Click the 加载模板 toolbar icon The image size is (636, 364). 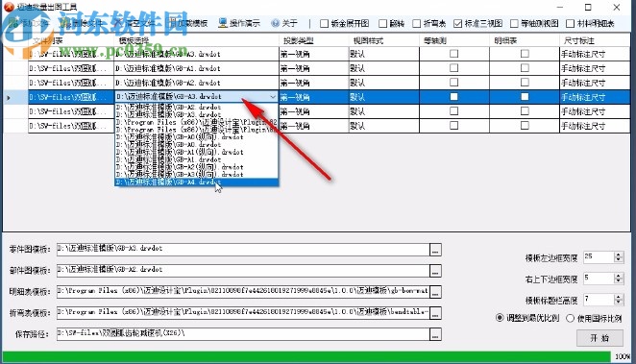click(172, 23)
